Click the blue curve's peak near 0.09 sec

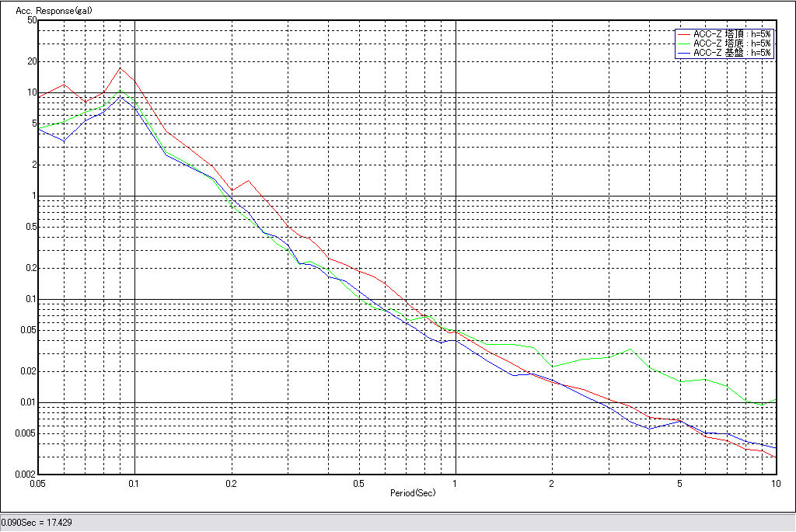pyautogui.click(x=120, y=97)
